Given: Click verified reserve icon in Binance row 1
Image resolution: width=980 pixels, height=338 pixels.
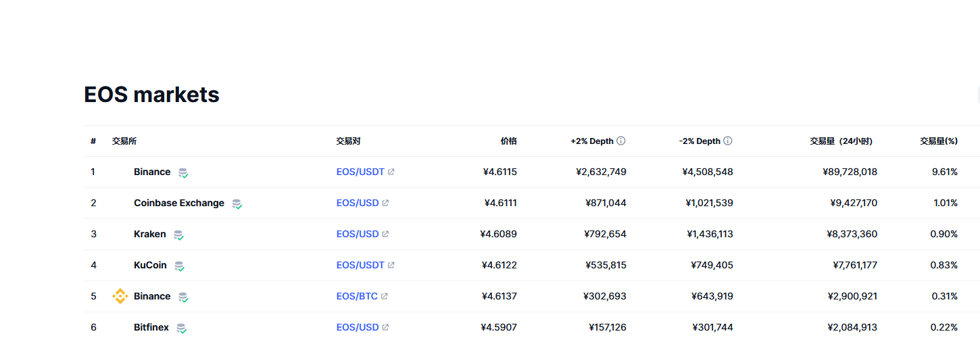Looking at the screenshot, I should [183, 172].
